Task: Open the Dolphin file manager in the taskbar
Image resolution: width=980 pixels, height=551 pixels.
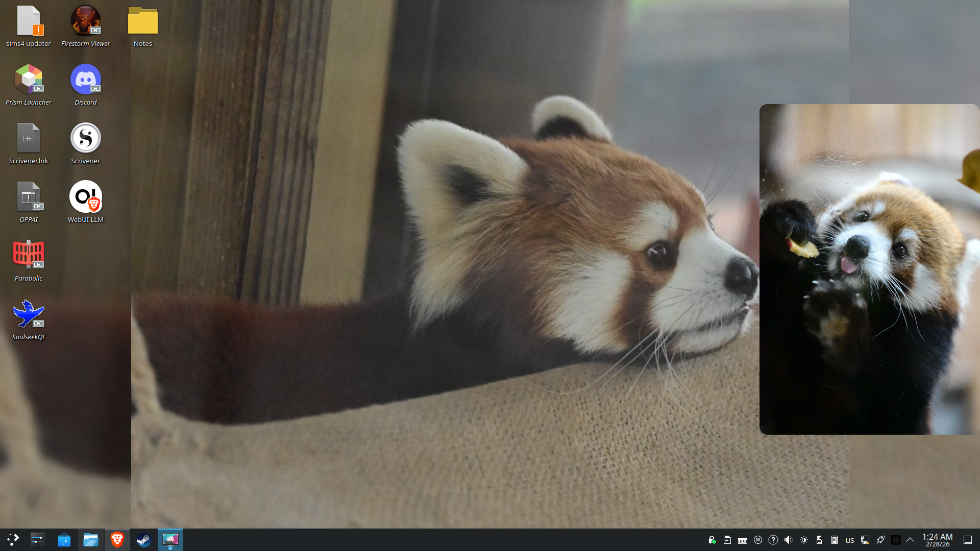Action: coord(91,540)
